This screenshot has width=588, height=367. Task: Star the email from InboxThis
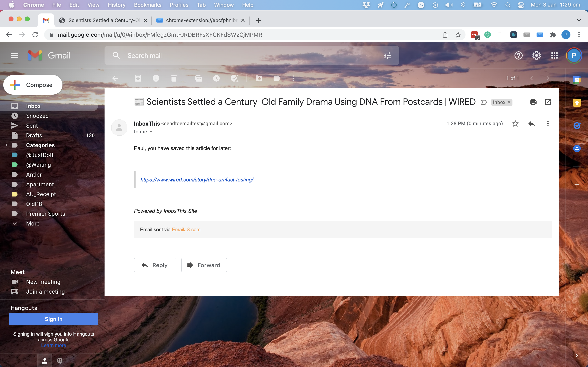[x=515, y=123]
